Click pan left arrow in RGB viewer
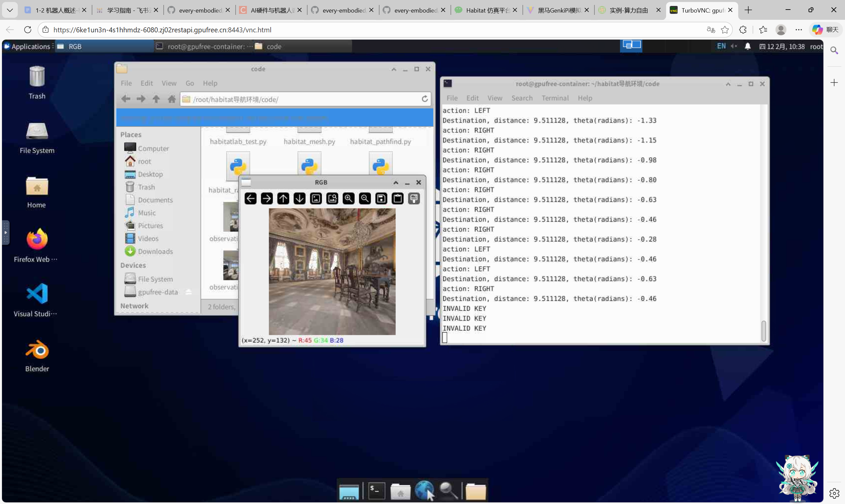845x504 pixels. click(x=251, y=199)
